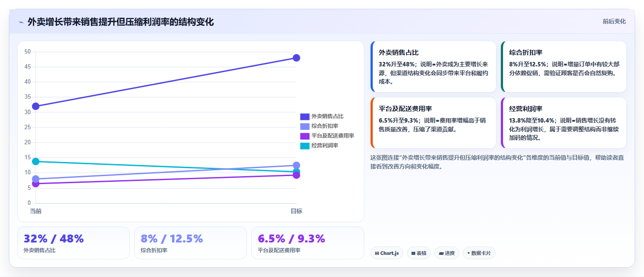Click the 6.5% / 9.3% stat card
The height and width of the screenshot is (277, 644).
(x=308, y=243)
